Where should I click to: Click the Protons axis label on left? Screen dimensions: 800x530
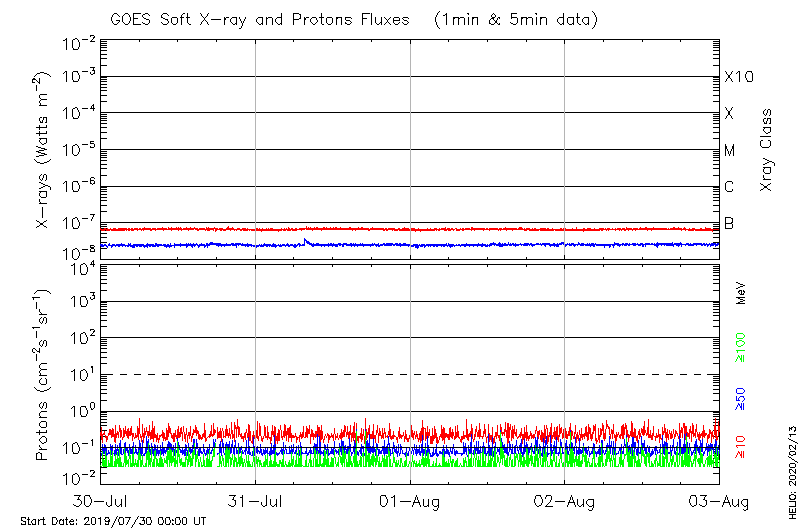(x=44, y=375)
